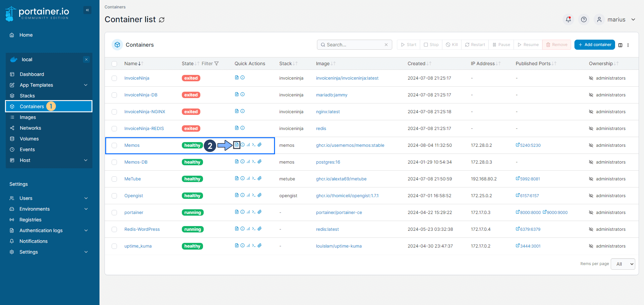This screenshot has height=305, width=644.
Task: Check the InvoiceNinja-DB row checkbox
Action: 114,95
